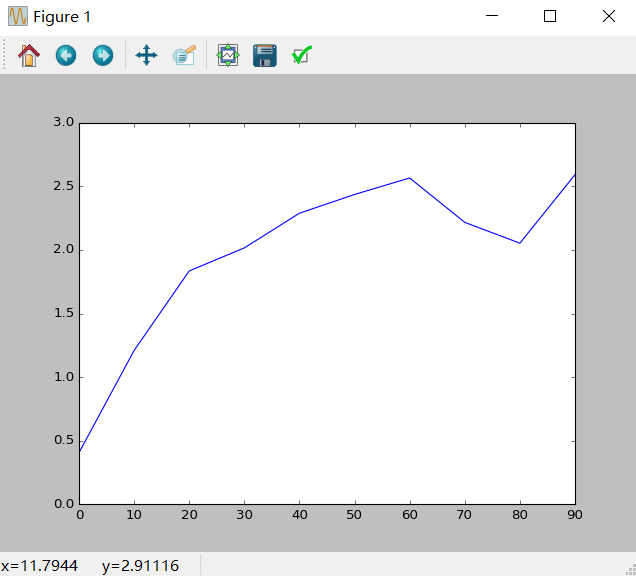Click x-axis label 40

coord(300,515)
